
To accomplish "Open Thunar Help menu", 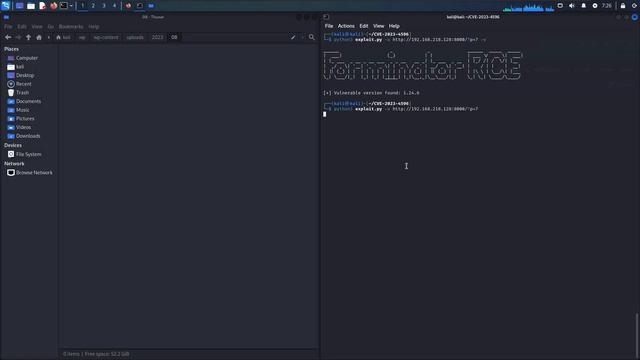I will (x=93, y=27).
